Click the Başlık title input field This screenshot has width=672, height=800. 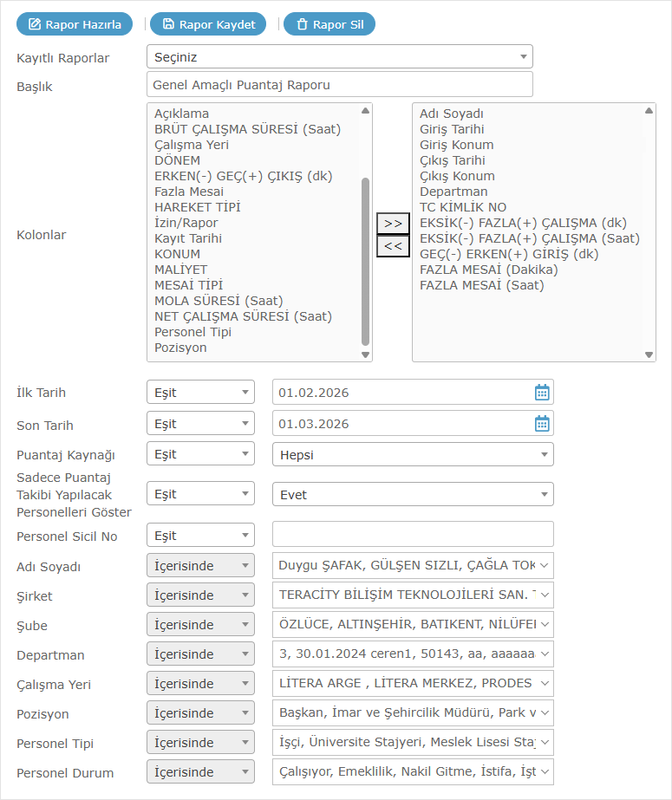tap(339, 85)
